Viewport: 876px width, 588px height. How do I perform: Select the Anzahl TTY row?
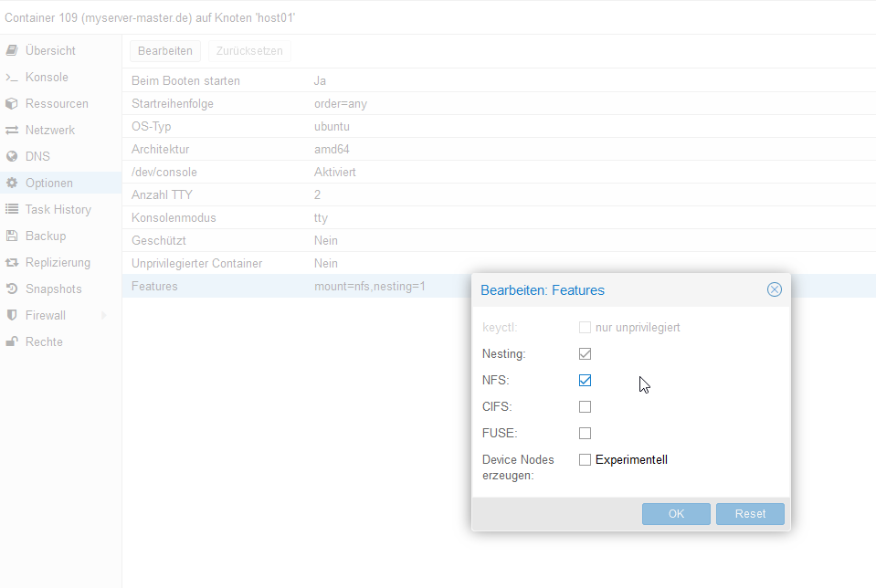coord(499,194)
